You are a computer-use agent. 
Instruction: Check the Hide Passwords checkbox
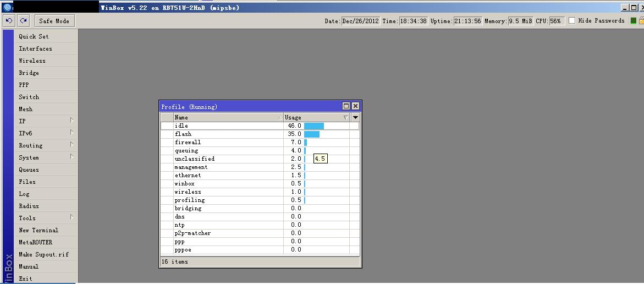[x=572, y=20]
